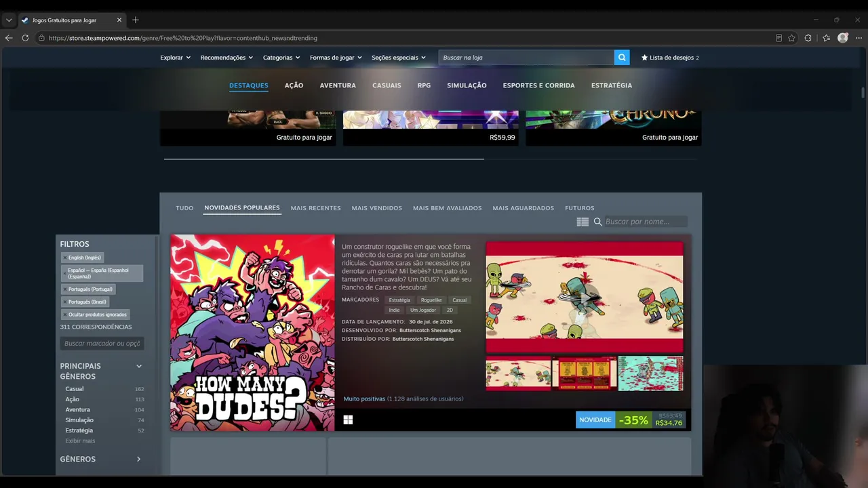The height and width of the screenshot is (488, 868).
Task: Switch to the Futuros tab
Action: point(580,208)
